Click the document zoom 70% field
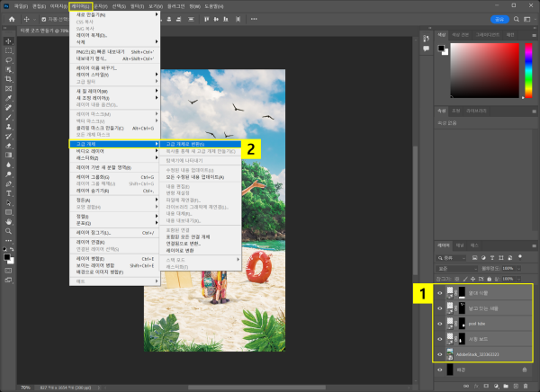The height and width of the screenshot is (392, 540). tap(25, 388)
